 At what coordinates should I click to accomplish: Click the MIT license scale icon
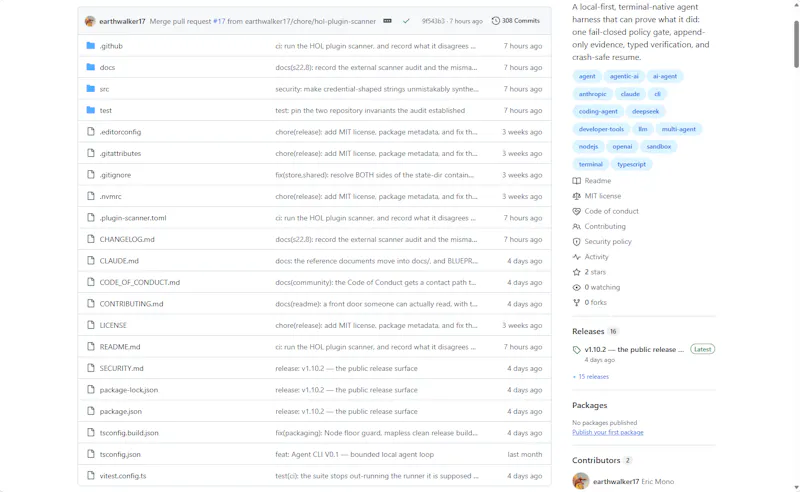pyautogui.click(x=577, y=196)
